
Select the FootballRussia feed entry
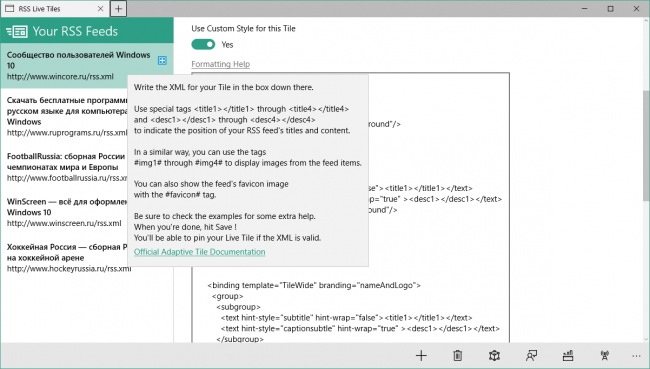click(x=64, y=167)
